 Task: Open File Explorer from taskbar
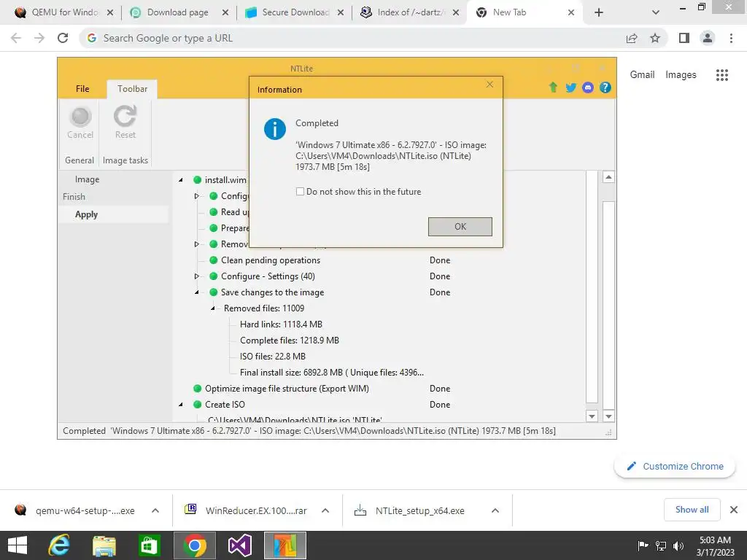tap(104, 545)
